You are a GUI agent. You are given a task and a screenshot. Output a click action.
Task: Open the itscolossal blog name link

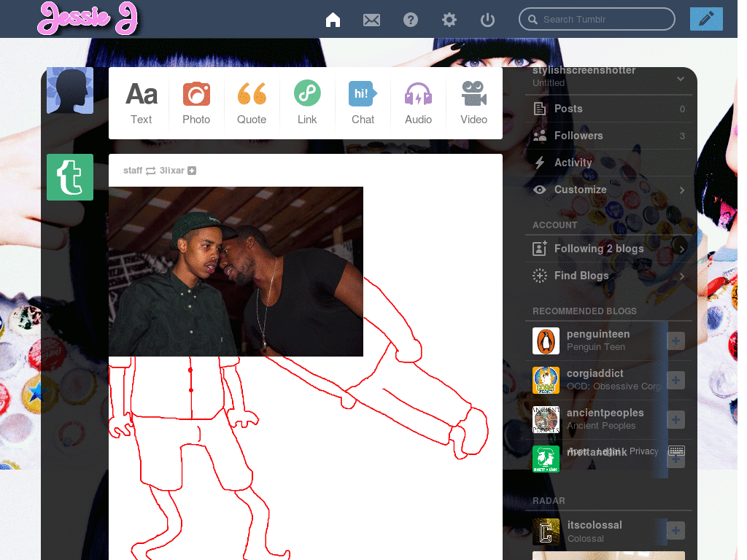pyautogui.click(x=595, y=525)
